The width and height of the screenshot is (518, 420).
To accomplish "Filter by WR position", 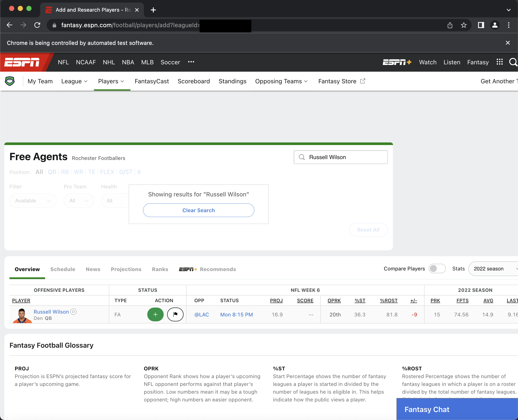I will tap(78, 172).
